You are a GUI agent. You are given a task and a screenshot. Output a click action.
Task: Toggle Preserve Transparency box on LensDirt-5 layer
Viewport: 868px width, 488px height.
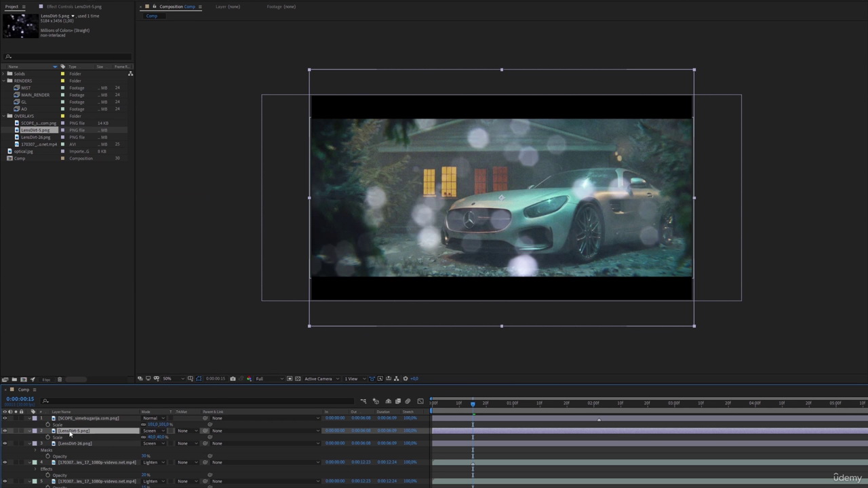171,431
